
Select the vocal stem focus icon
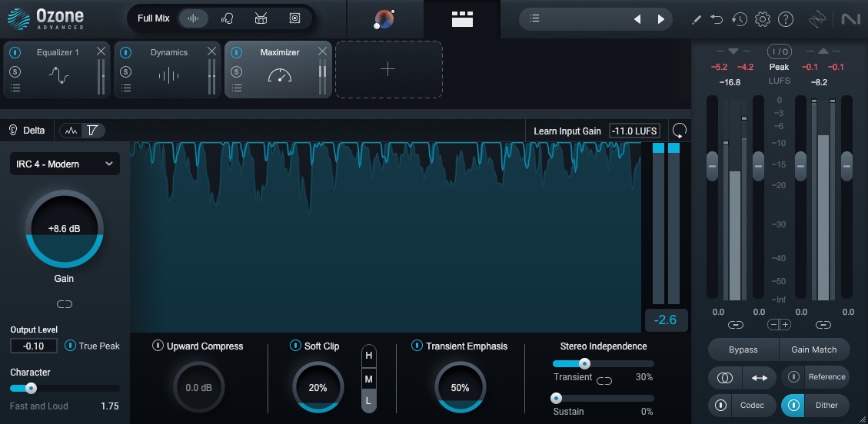pos(227,18)
